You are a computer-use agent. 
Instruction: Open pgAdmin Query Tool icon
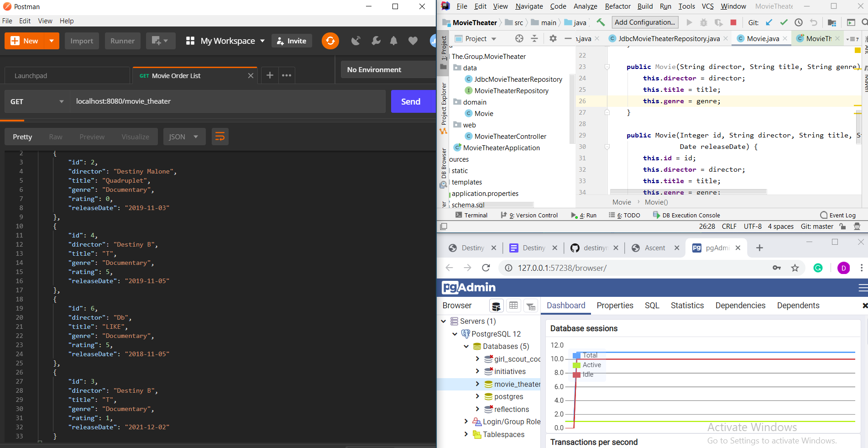pos(496,306)
